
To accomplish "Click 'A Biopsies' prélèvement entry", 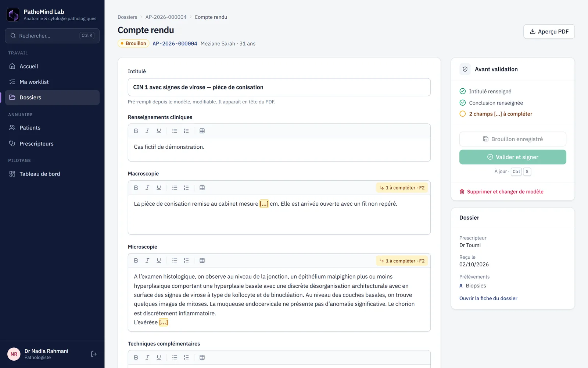I will [473, 286].
